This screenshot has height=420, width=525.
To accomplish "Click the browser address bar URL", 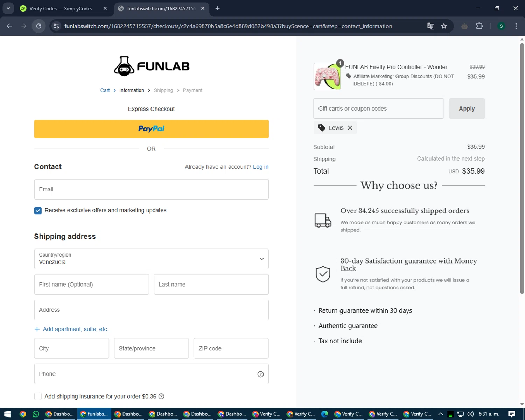I will 228,26.
